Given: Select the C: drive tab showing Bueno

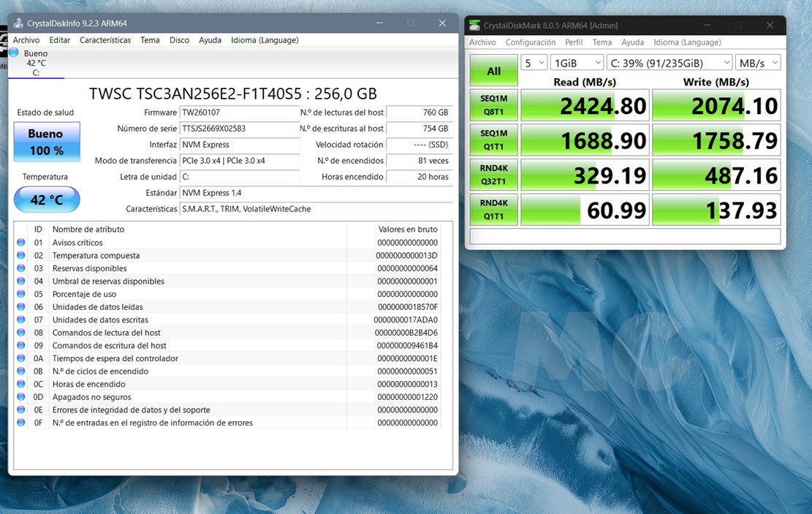Looking at the screenshot, I should click(x=36, y=63).
